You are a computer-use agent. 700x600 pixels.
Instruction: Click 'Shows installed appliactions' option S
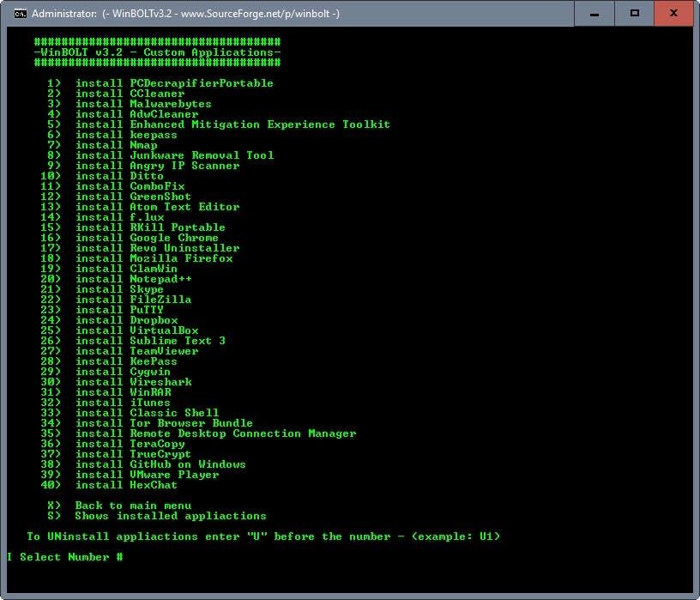coord(157,516)
